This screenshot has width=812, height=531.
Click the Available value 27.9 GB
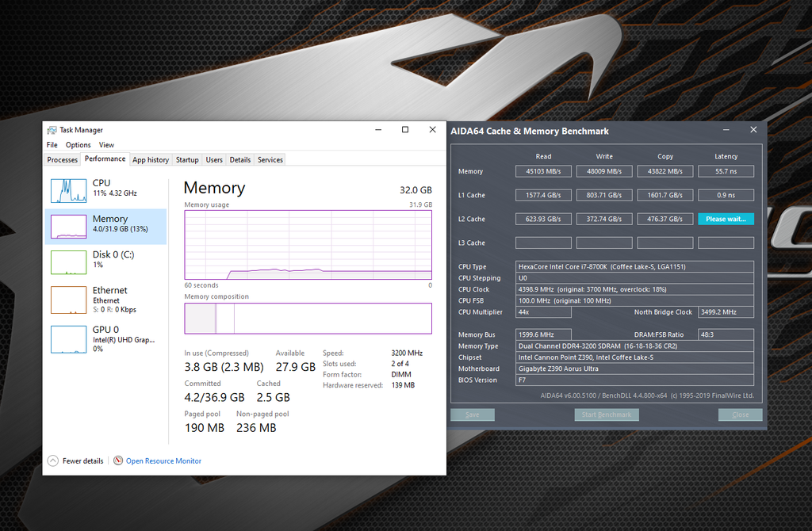pos(295,367)
